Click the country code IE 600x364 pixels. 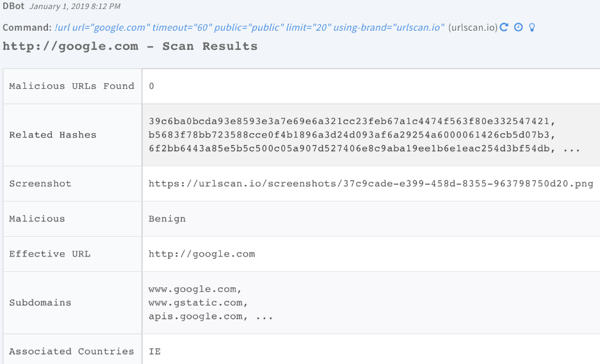[x=154, y=351]
